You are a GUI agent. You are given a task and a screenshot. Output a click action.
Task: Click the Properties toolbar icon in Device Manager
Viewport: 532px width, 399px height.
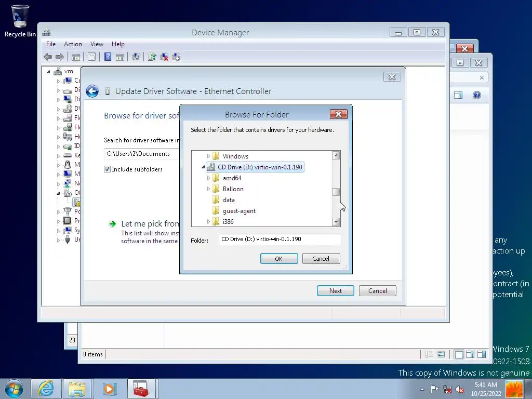tap(91, 57)
